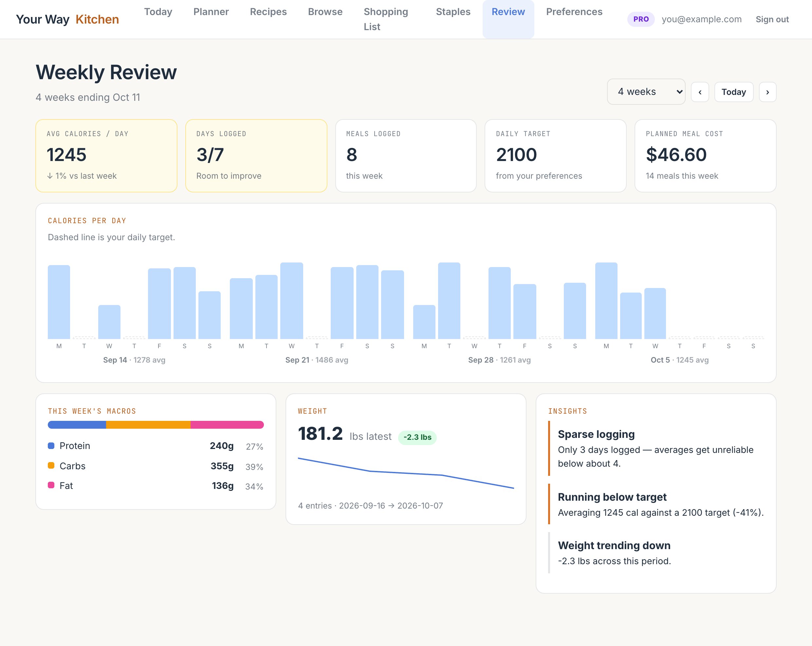Click the Sep 14 · 1278 avg label

pos(134,360)
